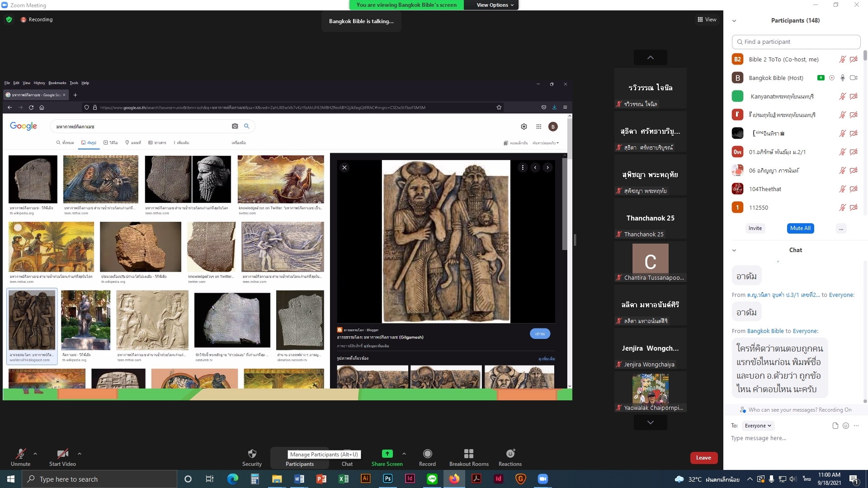Toggle video icon for Bible 2 ToTo
The width and height of the screenshot is (868, 488).
854,59
